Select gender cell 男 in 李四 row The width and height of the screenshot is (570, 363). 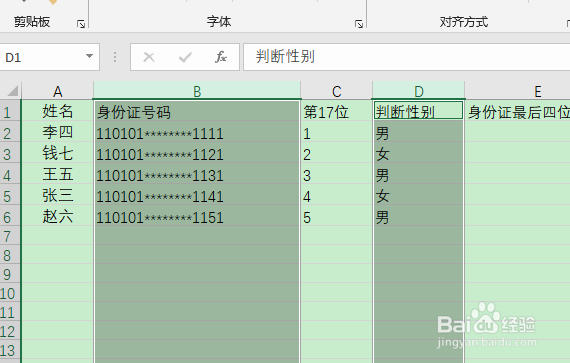tap(419, 132)
